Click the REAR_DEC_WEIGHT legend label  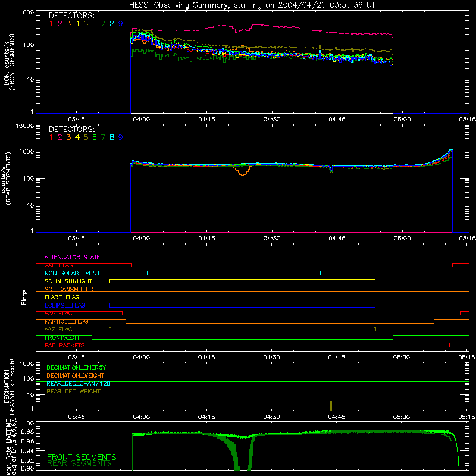73,392
